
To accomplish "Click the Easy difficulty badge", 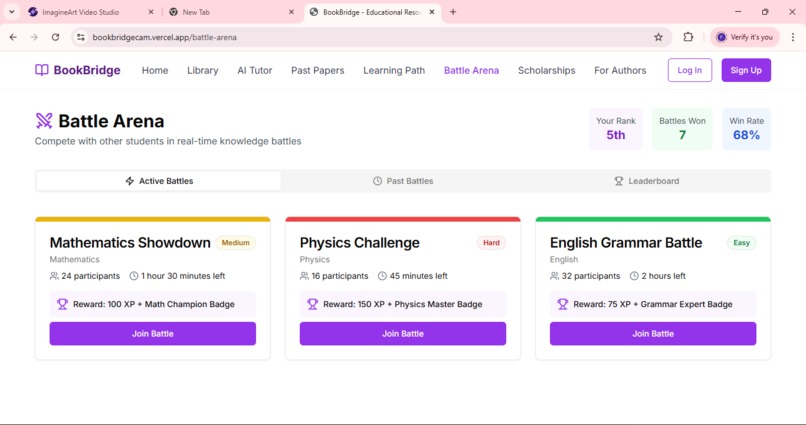I will tap(741, 243).
